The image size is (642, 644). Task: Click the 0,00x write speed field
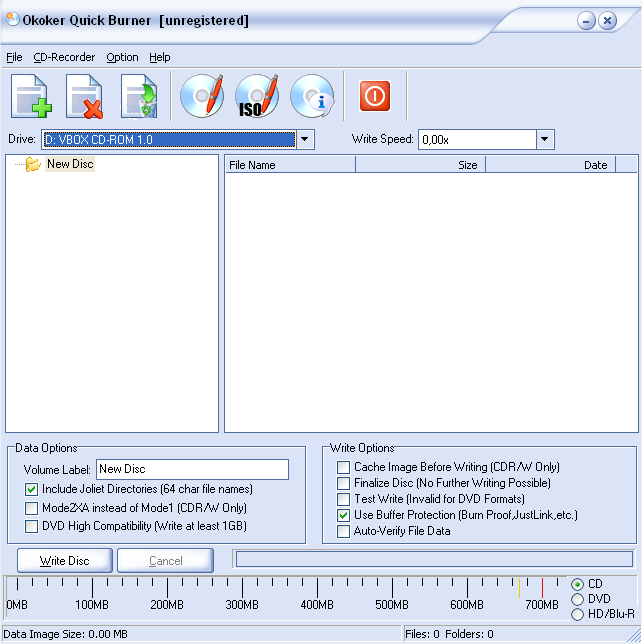(x=477, y=139)
